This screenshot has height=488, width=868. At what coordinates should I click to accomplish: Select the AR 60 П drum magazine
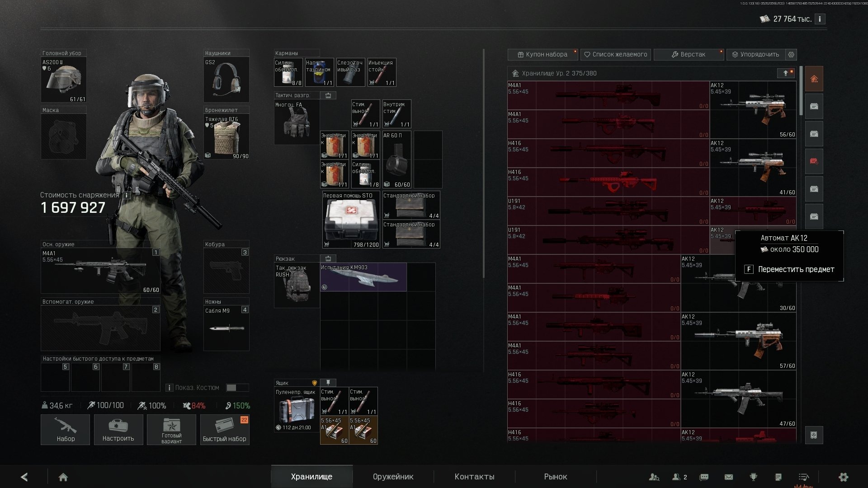pyautogui.click(x=397, y=160)
